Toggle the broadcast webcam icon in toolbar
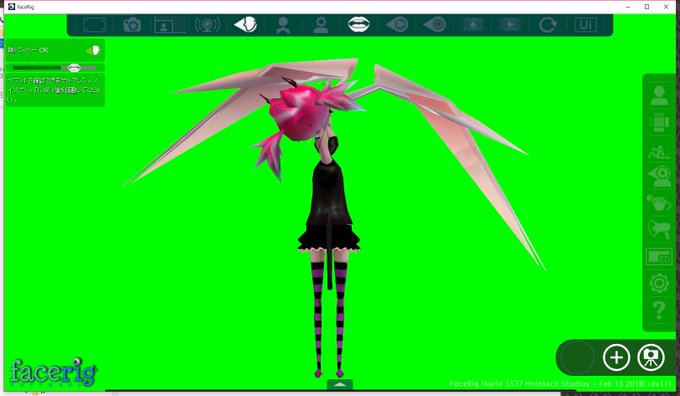 point(207,25)
